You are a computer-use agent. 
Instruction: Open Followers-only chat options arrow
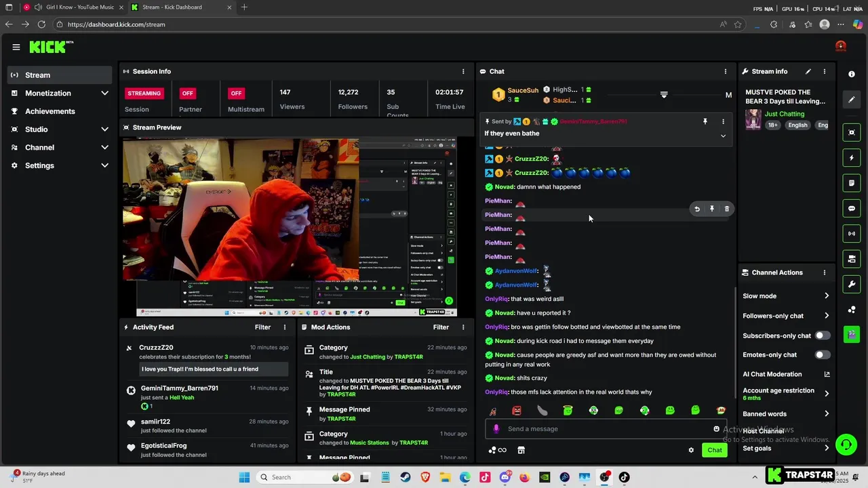[827, 315]
